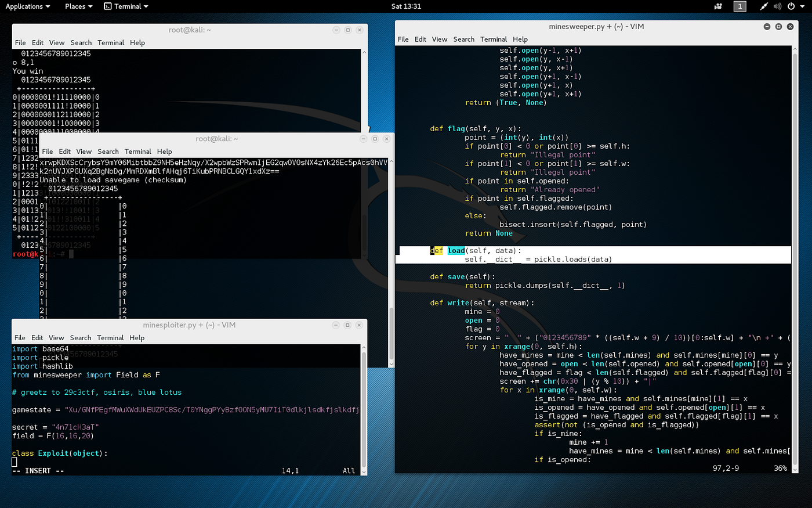Maximize the top root@kali terminal window
The width and height of the screenshot is (812, 508).
348,30
